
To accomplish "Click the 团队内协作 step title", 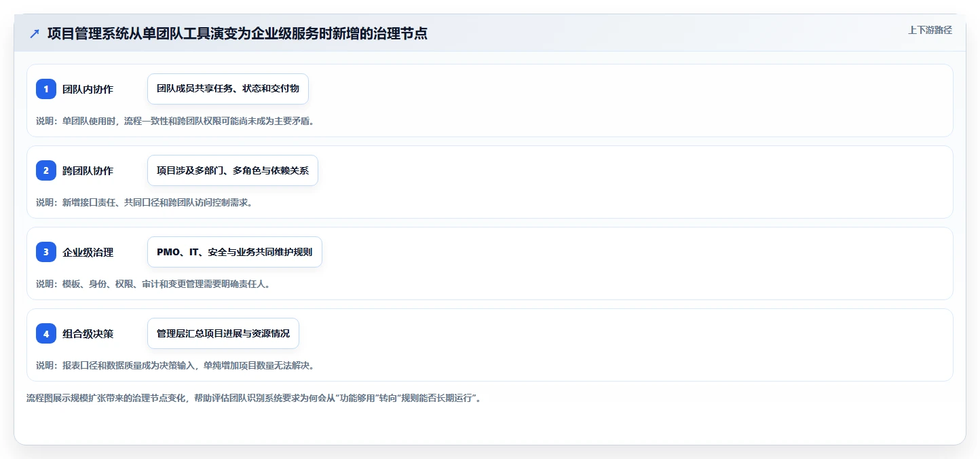I will [x=88, y=89].
